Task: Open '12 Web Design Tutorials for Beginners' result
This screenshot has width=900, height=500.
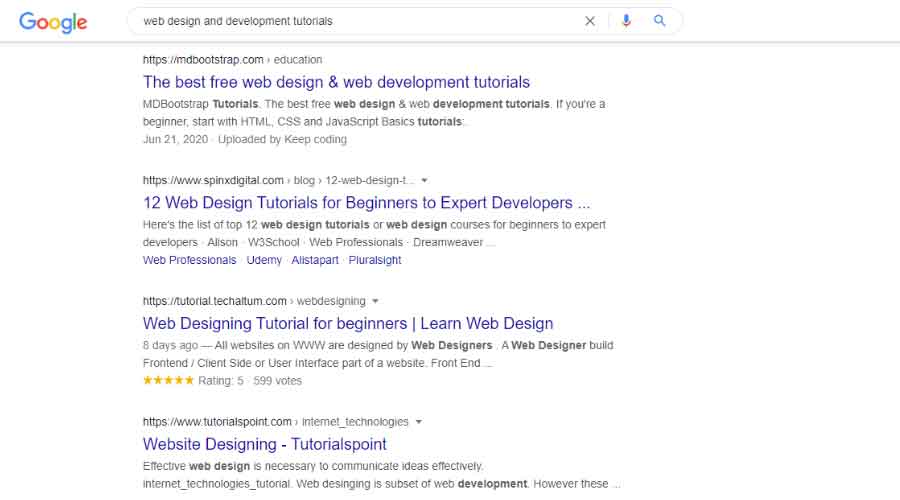Action: (366, 203)
